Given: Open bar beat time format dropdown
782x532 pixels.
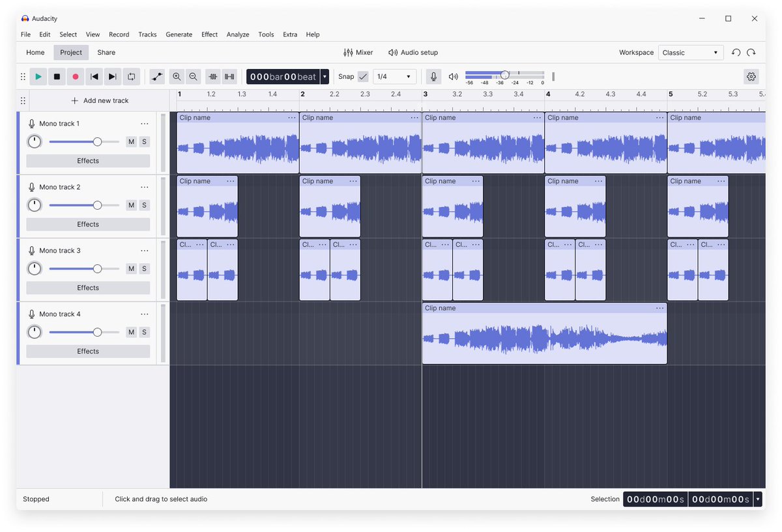Looking at the screenshot, I should point(325,77).
